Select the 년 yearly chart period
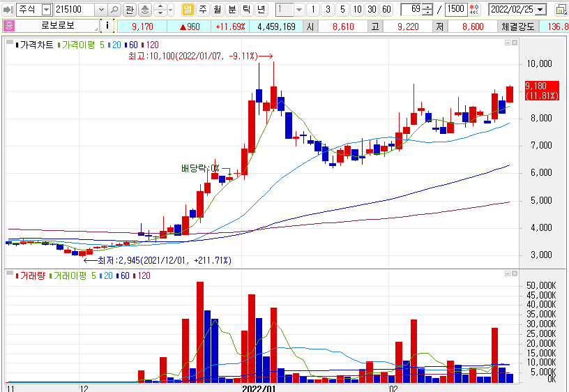569x392 pixels. pyautogui.click(x=261, y=10)
